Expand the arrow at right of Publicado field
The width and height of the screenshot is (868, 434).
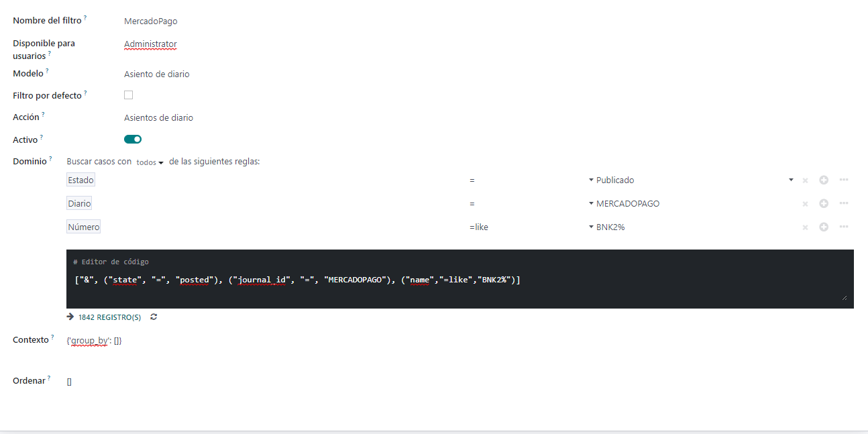coord(792,180)
